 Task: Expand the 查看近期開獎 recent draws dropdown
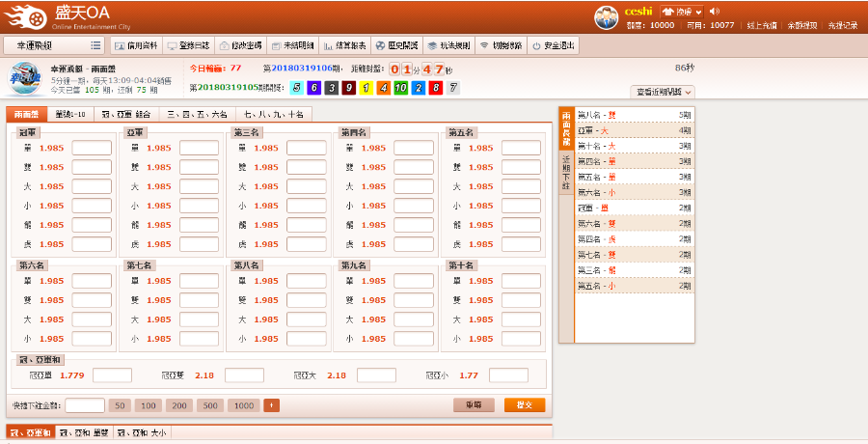coord(665,91)
